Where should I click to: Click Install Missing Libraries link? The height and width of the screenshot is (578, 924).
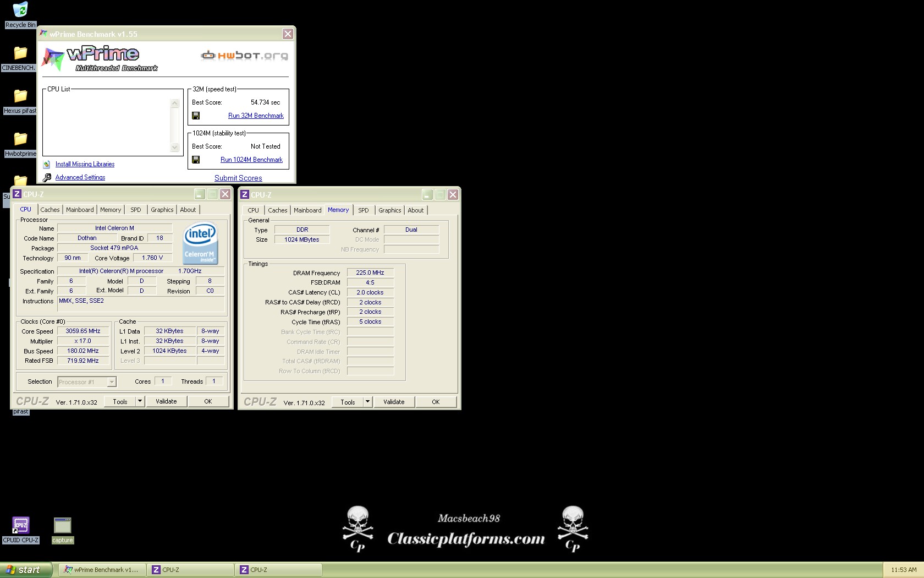[x=85, y=164]
